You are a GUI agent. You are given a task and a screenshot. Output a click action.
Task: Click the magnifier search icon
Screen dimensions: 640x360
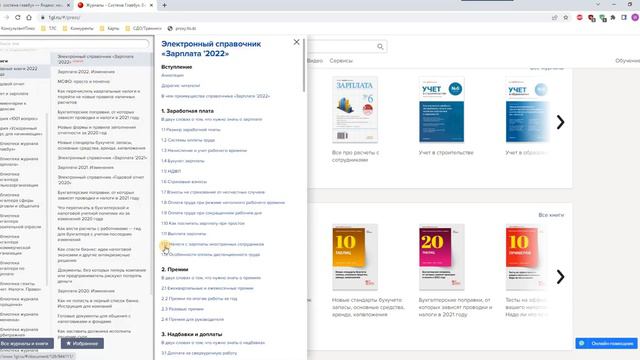pos(380,47)
